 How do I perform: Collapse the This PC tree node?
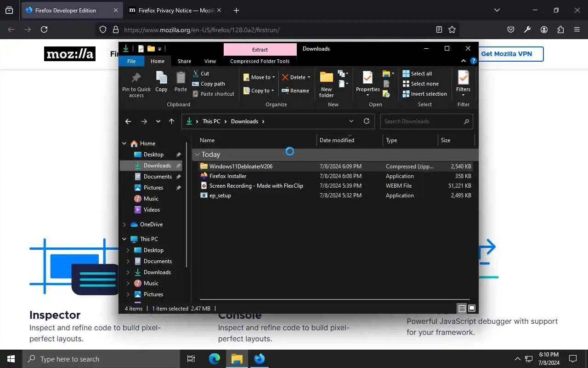(x=124, y=239)
